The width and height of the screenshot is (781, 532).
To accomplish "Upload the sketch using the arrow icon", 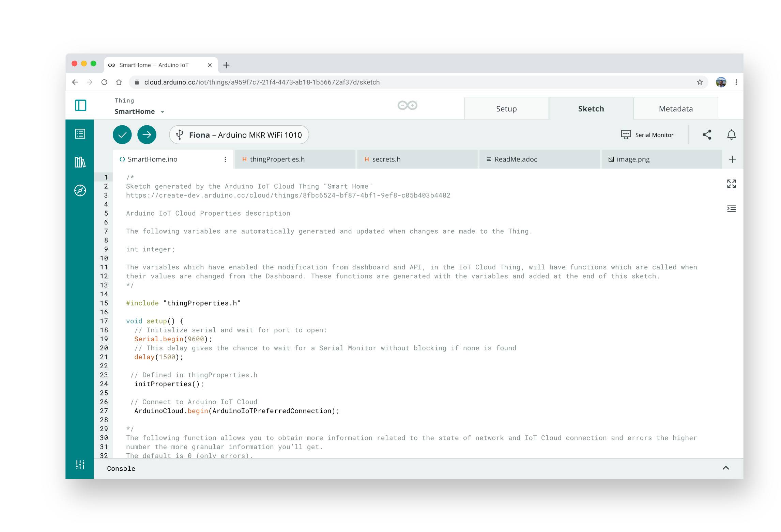I will pyautogui.click(x=147, y=135).
